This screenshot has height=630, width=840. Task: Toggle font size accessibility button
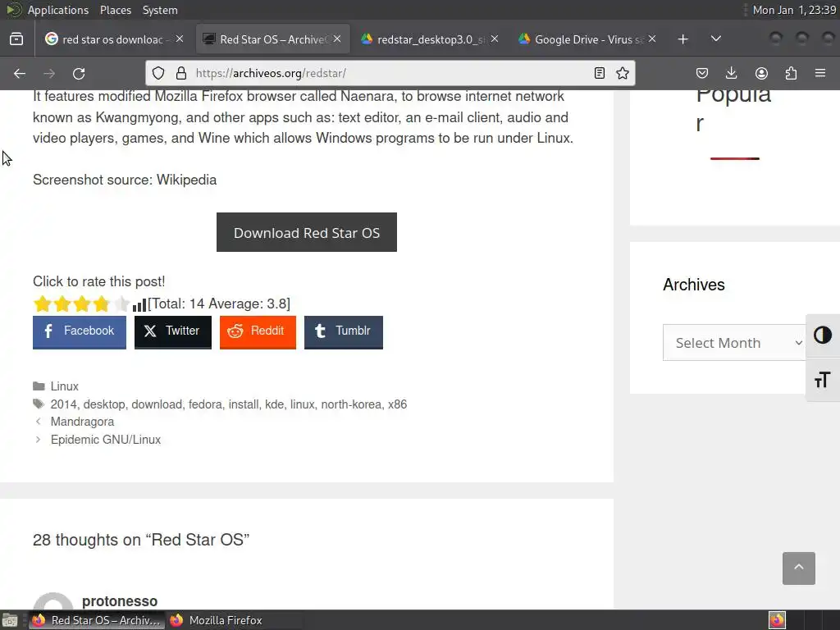(822, 380)
